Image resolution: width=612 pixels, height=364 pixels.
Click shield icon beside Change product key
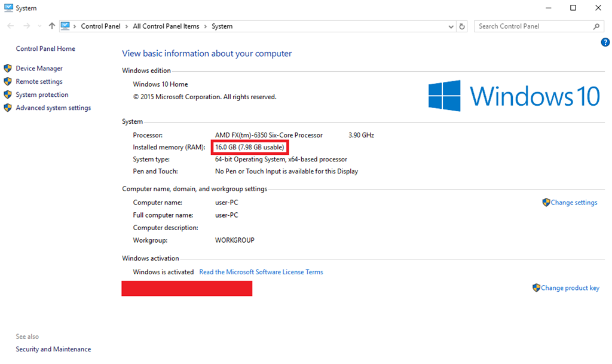tap(536, 287)
